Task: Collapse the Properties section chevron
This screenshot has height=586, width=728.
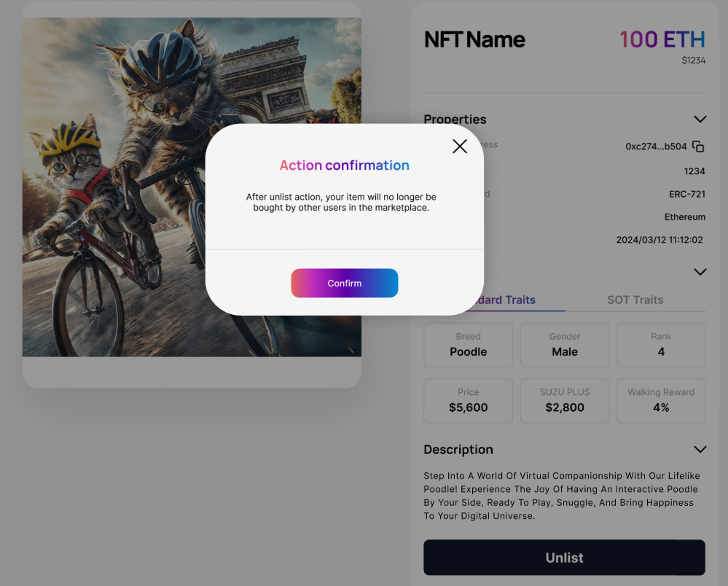Action: point(700,120)
